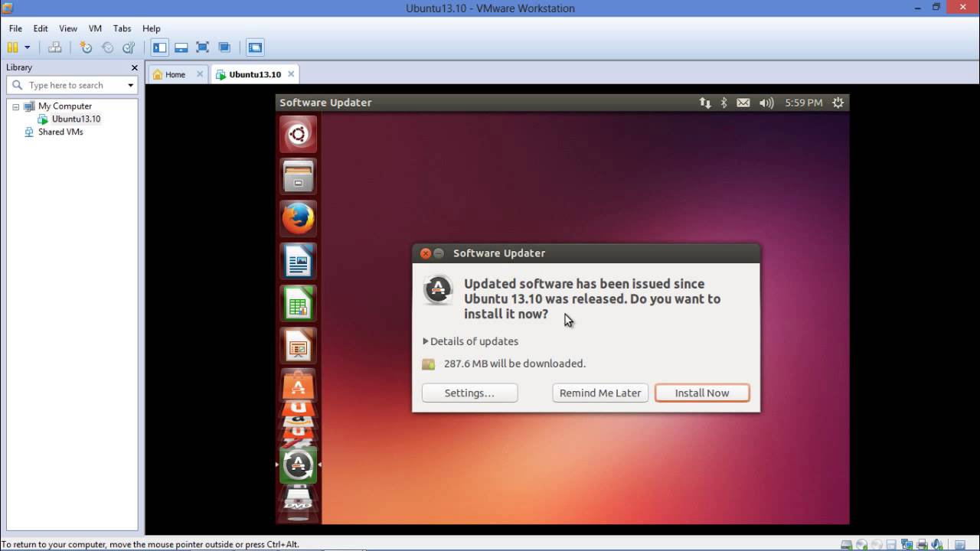Click the pause (suspend) VM toolbar button
The height and width of the screenshot is (551, 980).
coord(13,47)
